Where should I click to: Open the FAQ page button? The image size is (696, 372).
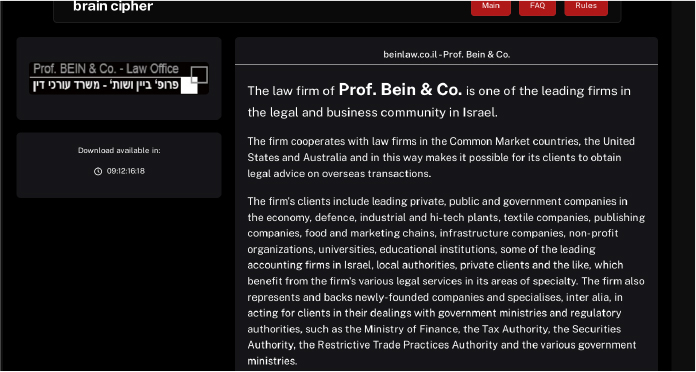(537, 8)
